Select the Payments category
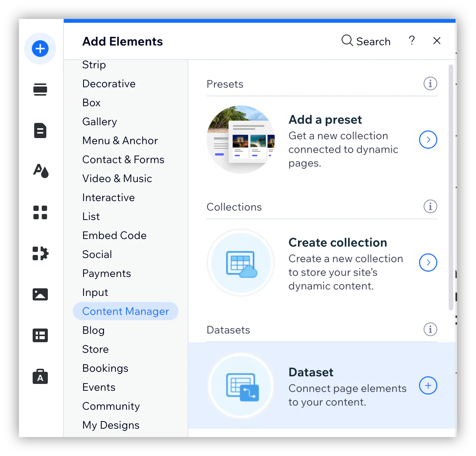The image size is (476, 456). point(107,273)
